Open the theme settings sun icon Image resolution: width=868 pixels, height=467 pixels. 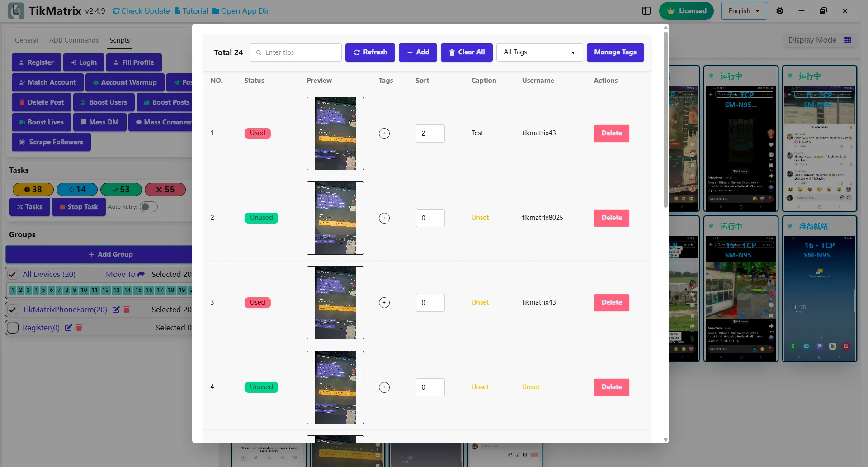[779, 11]
